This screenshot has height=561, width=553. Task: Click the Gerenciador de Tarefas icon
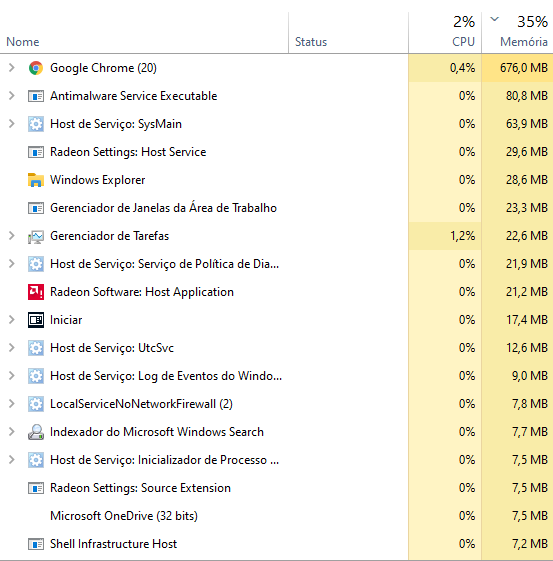[x=36, y=236]
